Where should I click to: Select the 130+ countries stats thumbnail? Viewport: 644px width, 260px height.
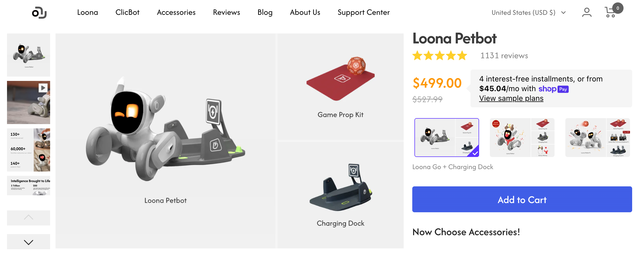(29, 150)
